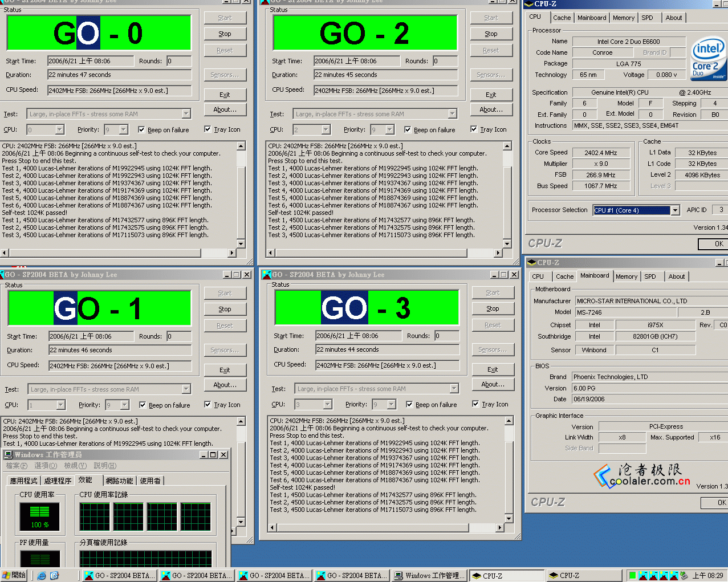Open the Processor Selection dropdown in CPU-Z
The width and height of the screenshot is (728, 582).
[675, 210]
